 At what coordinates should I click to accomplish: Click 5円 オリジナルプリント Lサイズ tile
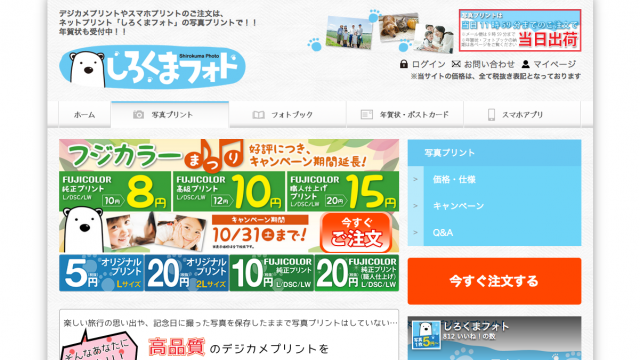coord(101,273)
